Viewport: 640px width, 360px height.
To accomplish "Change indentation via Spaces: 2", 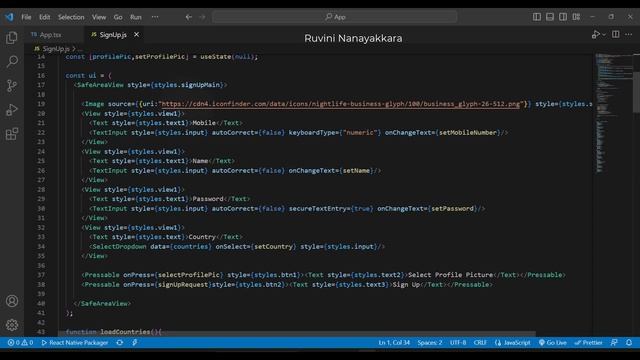I will coord(430,342).
